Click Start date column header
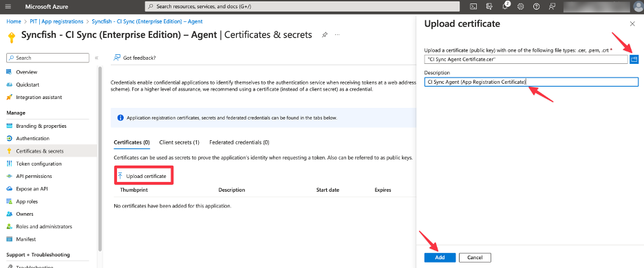The height and width of the screenshot is (268, 644). click(328, 190)
